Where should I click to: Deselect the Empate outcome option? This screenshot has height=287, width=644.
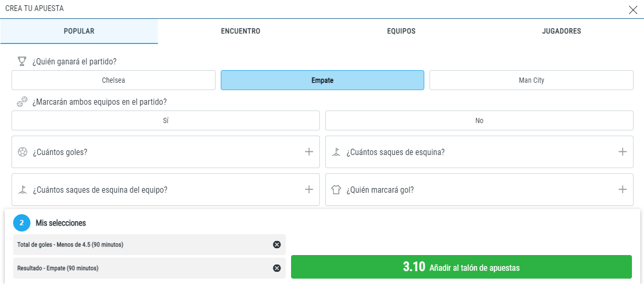pos(323,80)
